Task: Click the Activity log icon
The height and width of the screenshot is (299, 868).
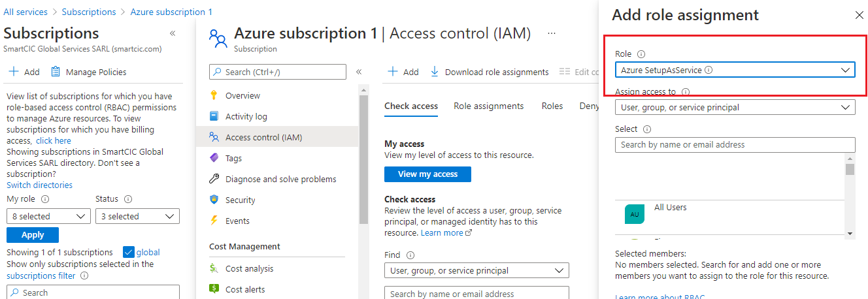Action: tap(214, 116)
